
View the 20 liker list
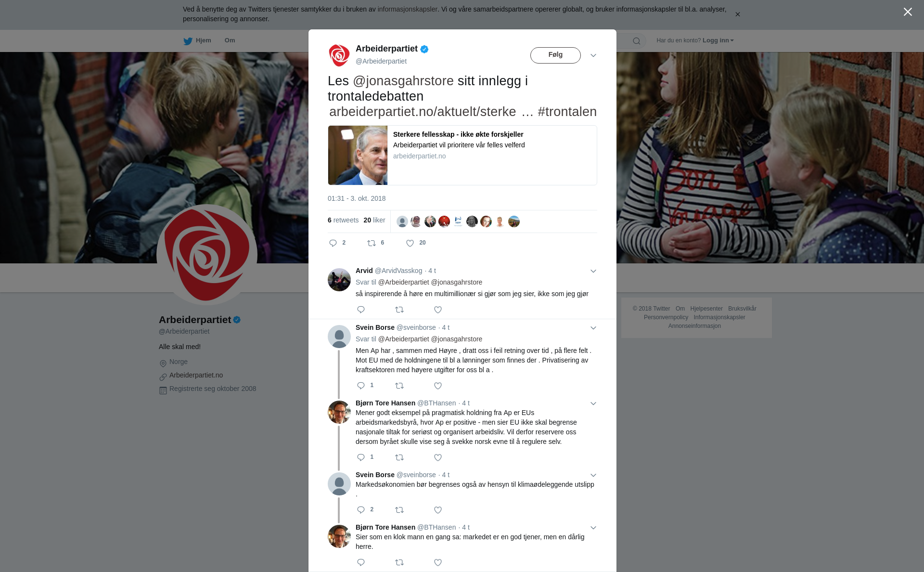click(374, 220)
